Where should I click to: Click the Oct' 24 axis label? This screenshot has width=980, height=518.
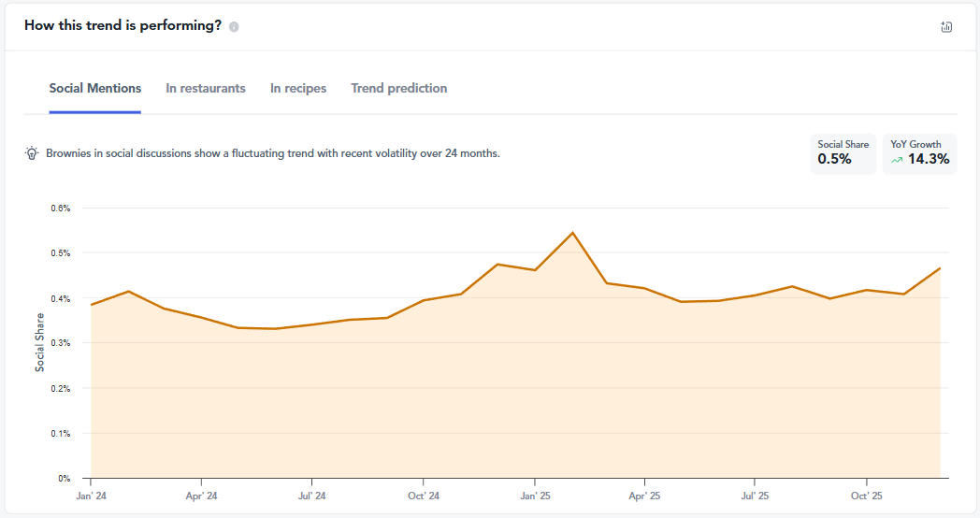tap(424, 496)
